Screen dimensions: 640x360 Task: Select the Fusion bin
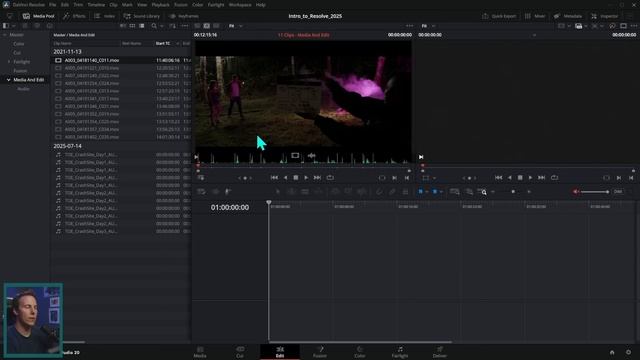(x=20, y=71)
